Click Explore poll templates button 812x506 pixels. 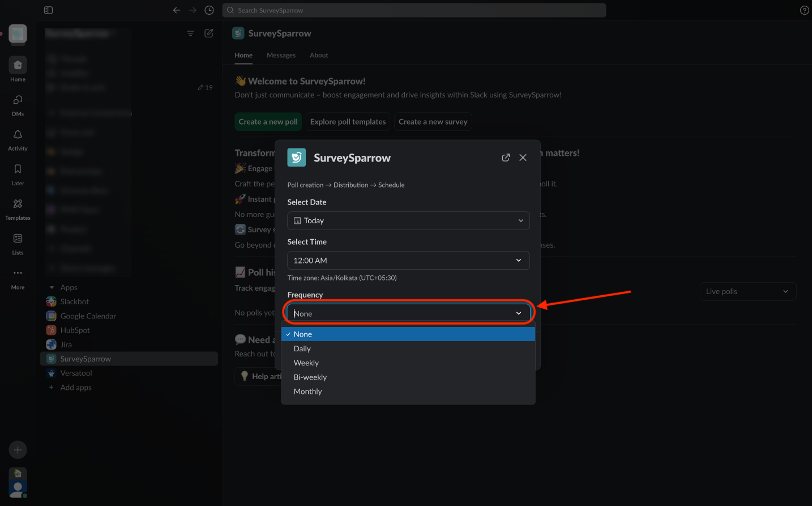[348, 122]
